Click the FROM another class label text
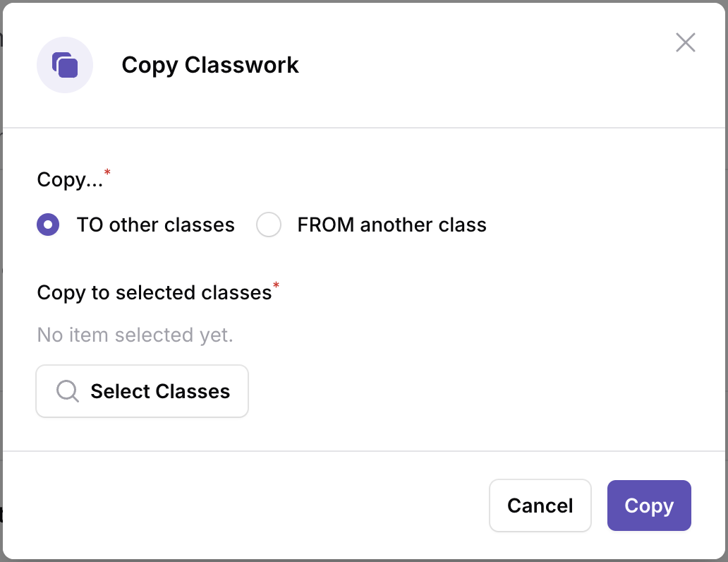This screenshot has height=562, width=728. (x=392, y=225)
